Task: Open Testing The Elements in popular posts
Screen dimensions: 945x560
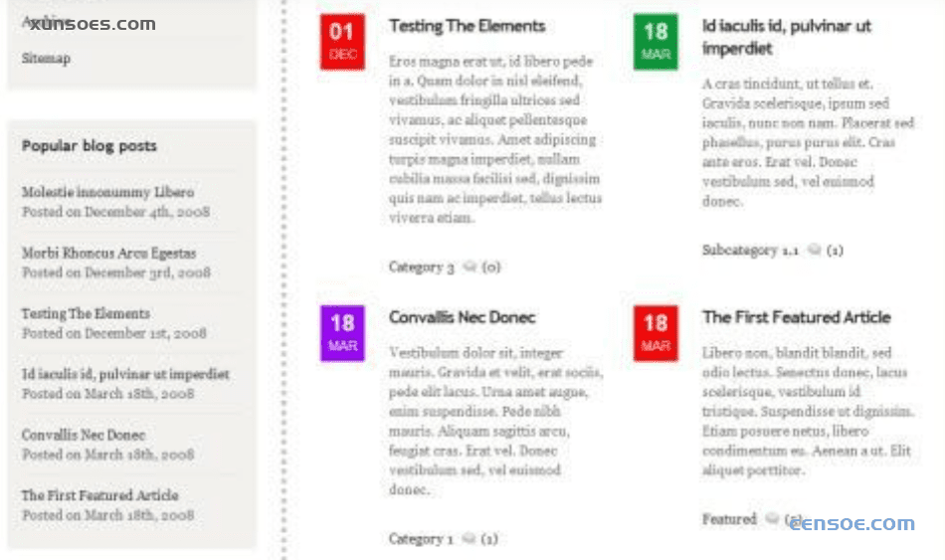Action: (x=86, y=313)
